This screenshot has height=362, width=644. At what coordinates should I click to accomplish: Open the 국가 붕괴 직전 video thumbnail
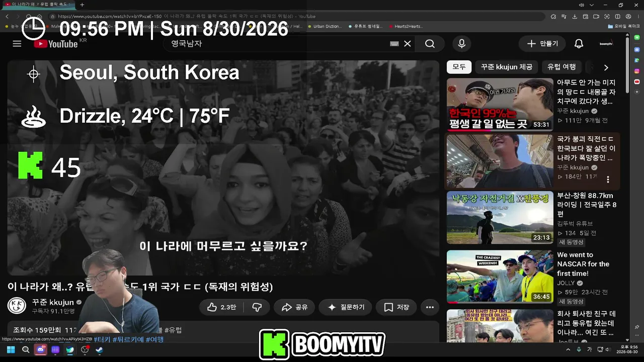pos(500,161)
